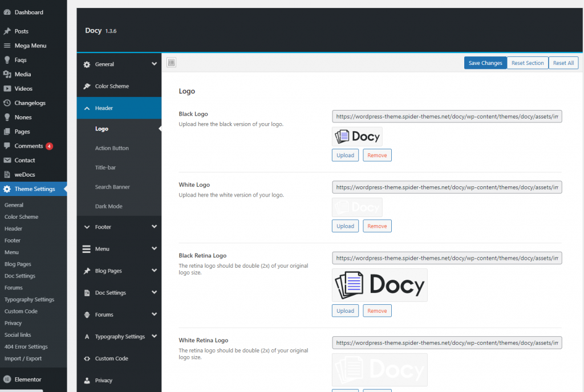Upload a new Black Retina Logo

pyautogui.click(x=345, y=311)
